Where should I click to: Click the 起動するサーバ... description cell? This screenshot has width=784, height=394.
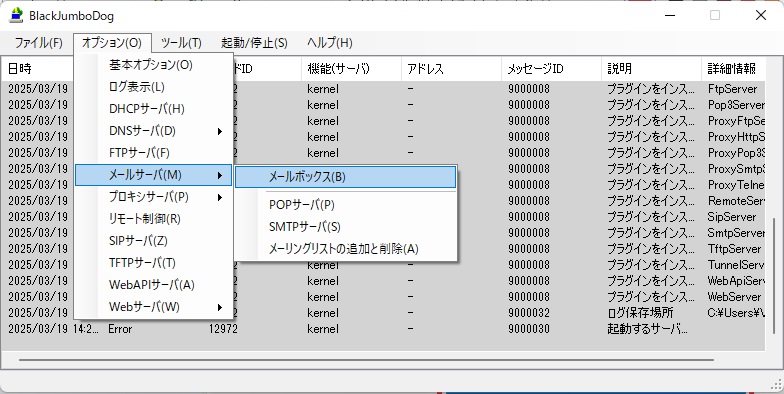click(648, 329)
